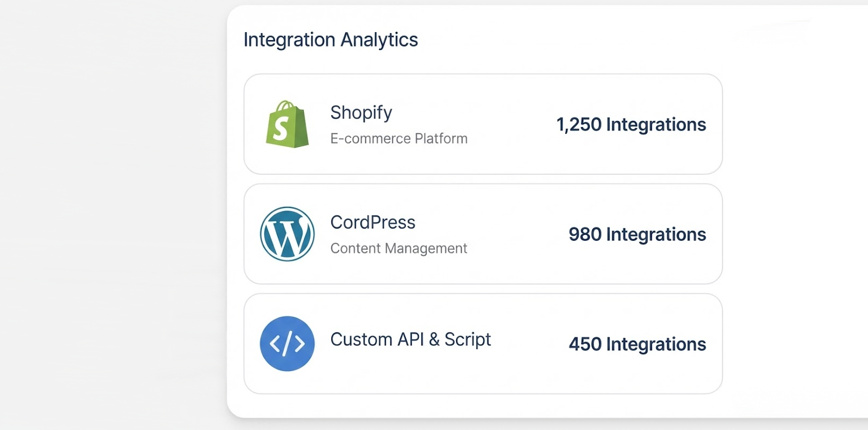Click the Integration Analytics heading

[331, 40]
